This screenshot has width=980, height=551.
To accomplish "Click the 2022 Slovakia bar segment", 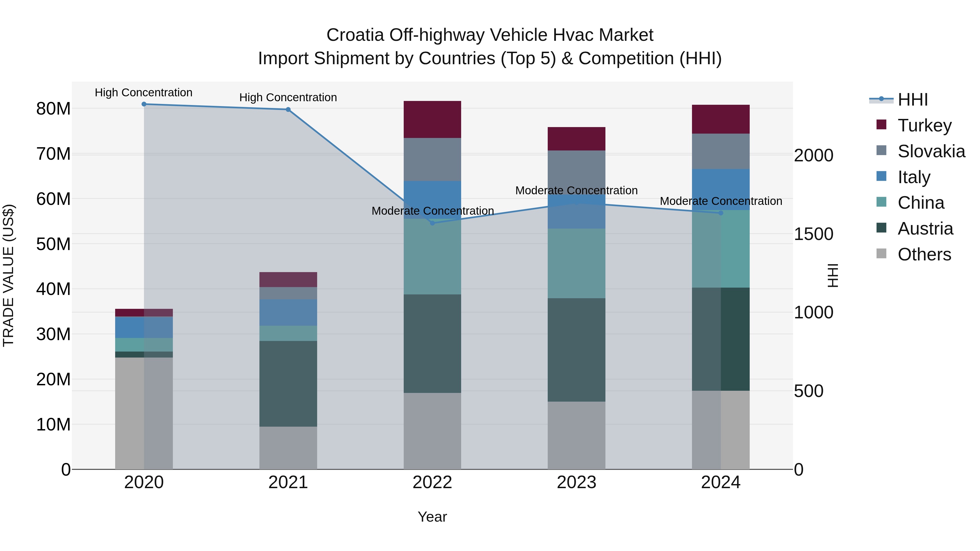I will [432, 159].
